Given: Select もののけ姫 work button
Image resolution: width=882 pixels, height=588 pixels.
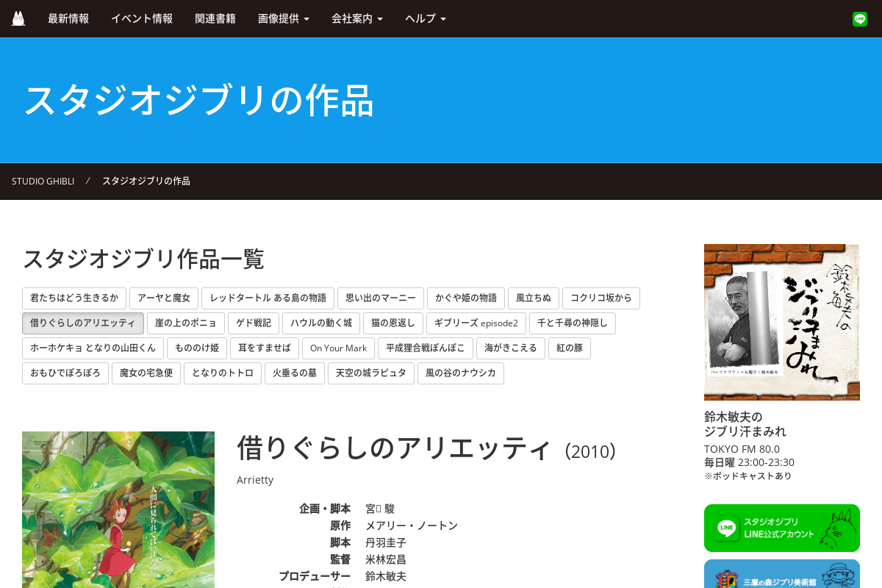Looking at the screenshot, I should (x=197, y=348).
